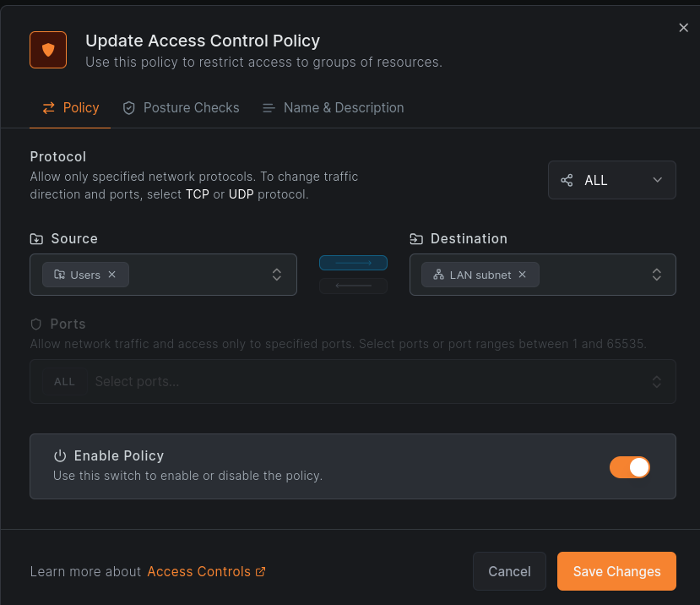Click the Source folder icon
This screenshot has height=605, width=700.
(36, 239)
